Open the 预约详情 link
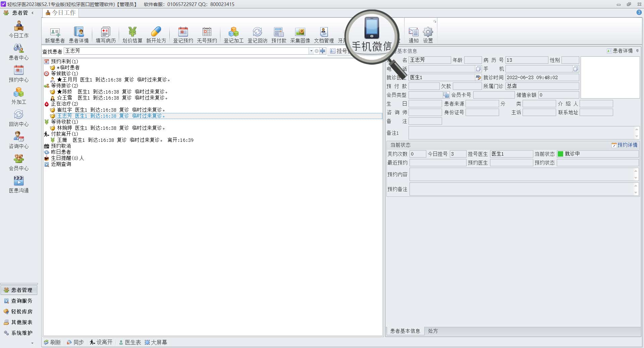The width and height of the screenshot is (644, 348). tap(625, 145)
